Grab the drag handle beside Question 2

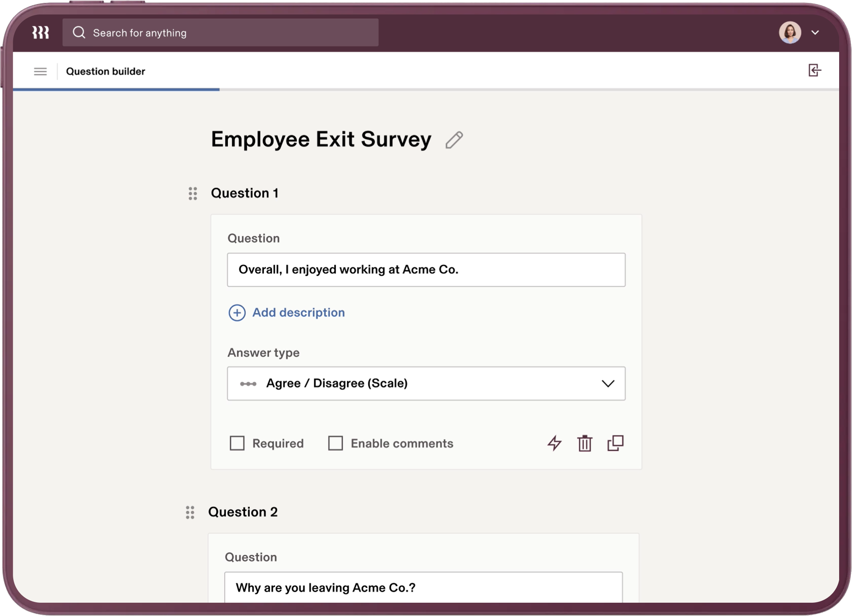tap(190, 512)
